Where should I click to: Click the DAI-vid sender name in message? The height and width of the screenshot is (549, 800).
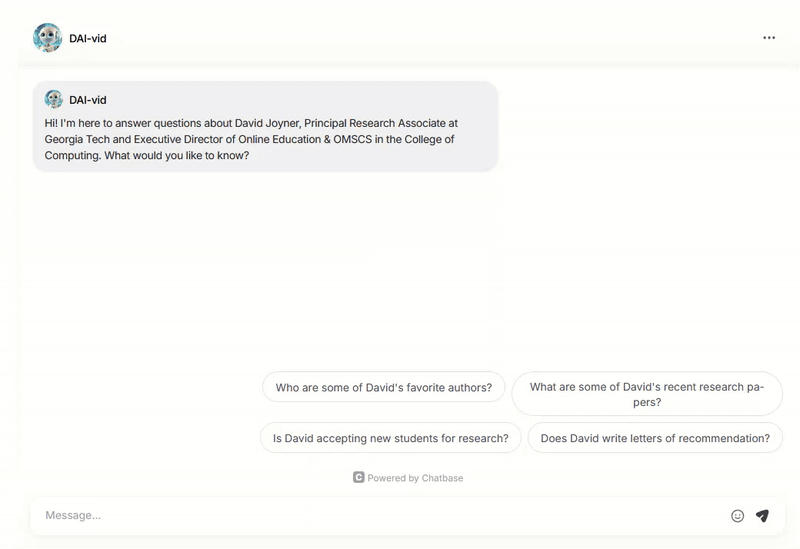(88, 100)
